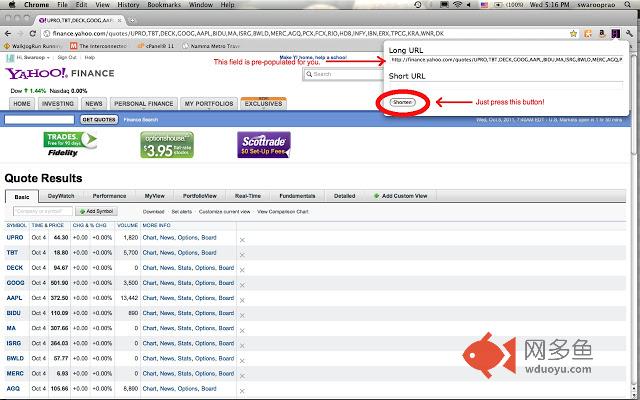Switch to the Performance view tab
Screen dimensions: 640x400
coord(109,196)
